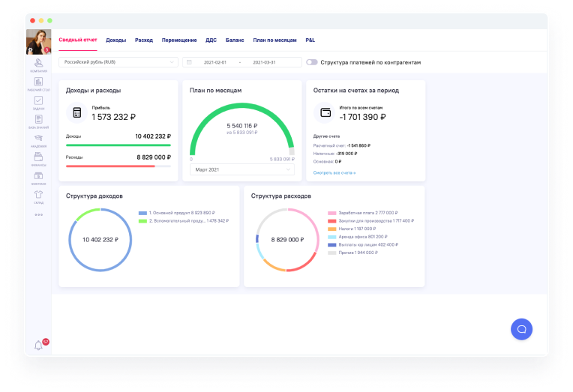Open notifications bell with 57 badge

tap(39, 346)
